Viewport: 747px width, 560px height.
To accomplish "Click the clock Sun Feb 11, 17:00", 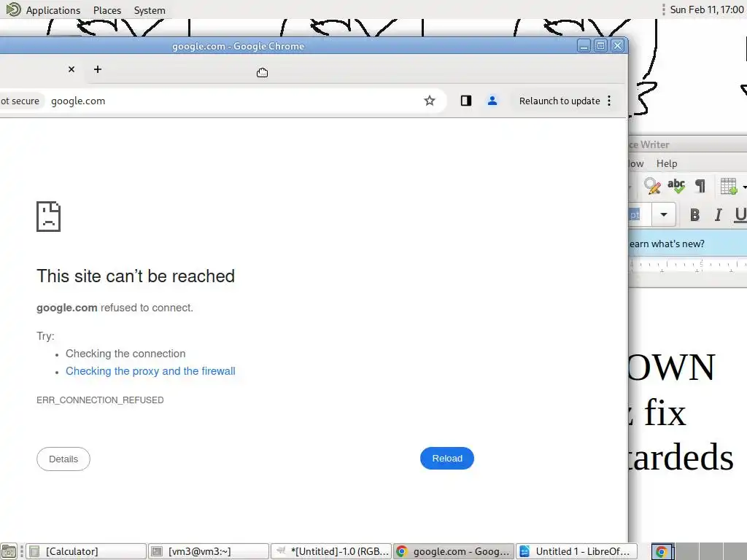I will pyautogui.click(x=706, y=9).
